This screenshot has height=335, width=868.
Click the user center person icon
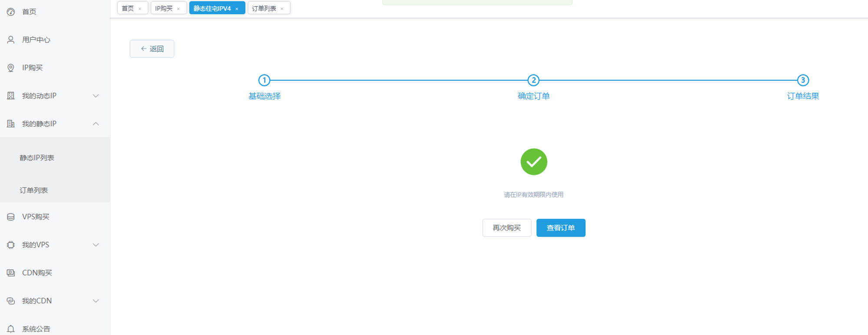tap(11, 40)
